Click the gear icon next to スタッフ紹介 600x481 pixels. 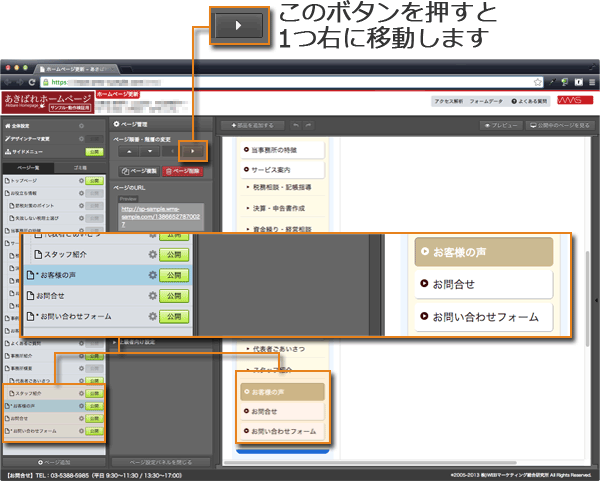pos(153,253)
